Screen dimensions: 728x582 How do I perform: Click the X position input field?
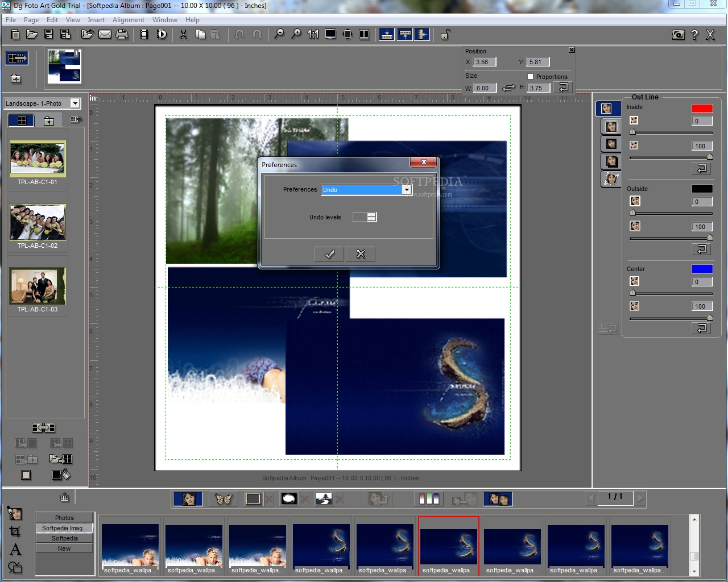click(x=485, y=62)
